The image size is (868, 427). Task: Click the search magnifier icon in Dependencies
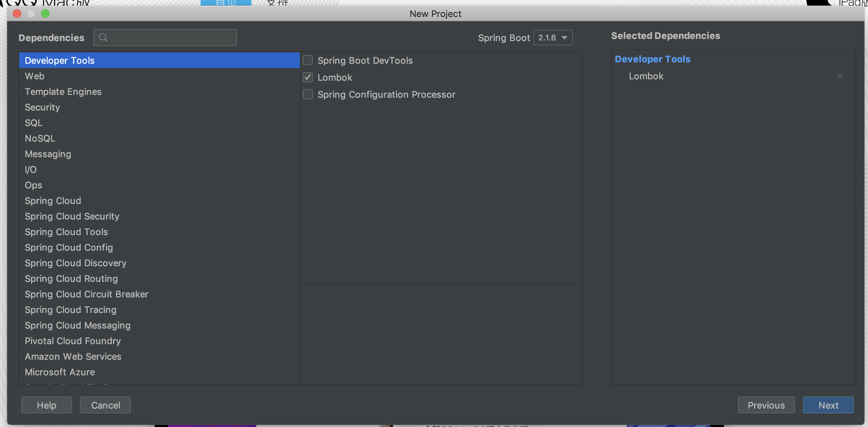tap(103, 38)
